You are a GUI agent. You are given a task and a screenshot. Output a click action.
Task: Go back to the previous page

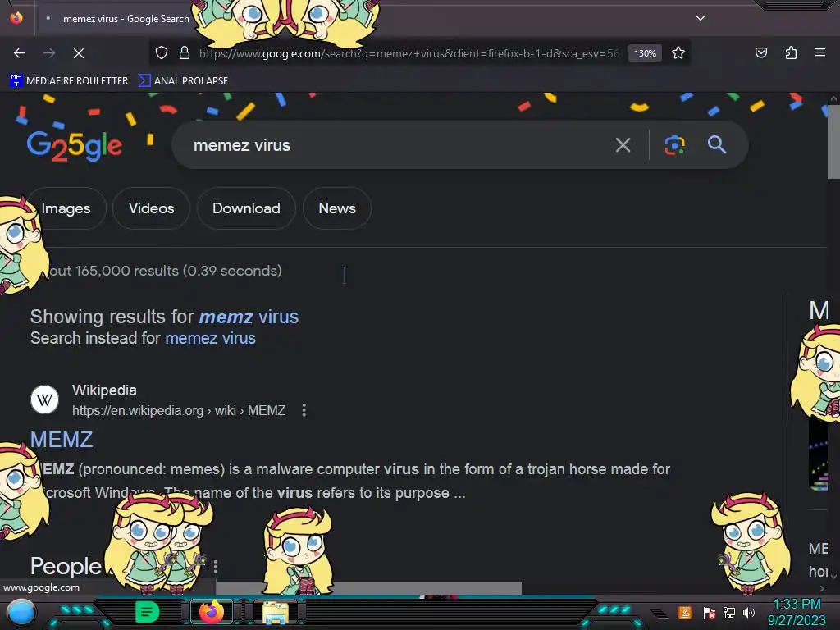pyautogui.click(x=20, y=53)
